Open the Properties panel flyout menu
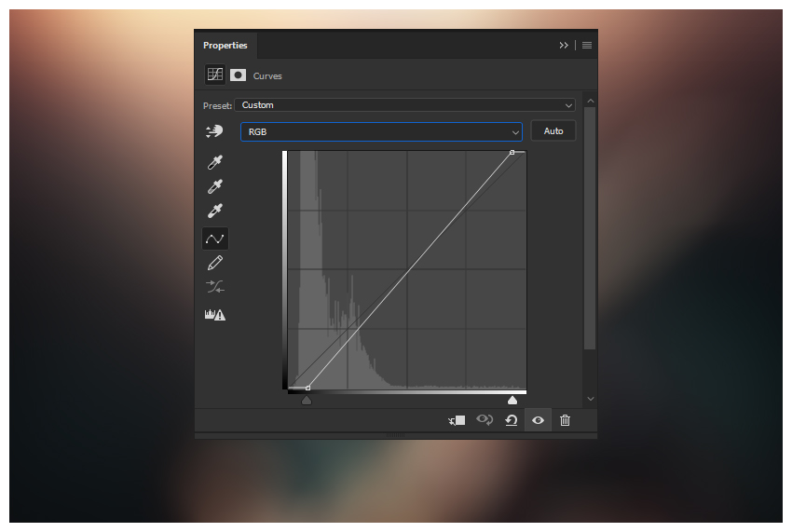Viewport: 792px width, 532px height. coord(587,46)
